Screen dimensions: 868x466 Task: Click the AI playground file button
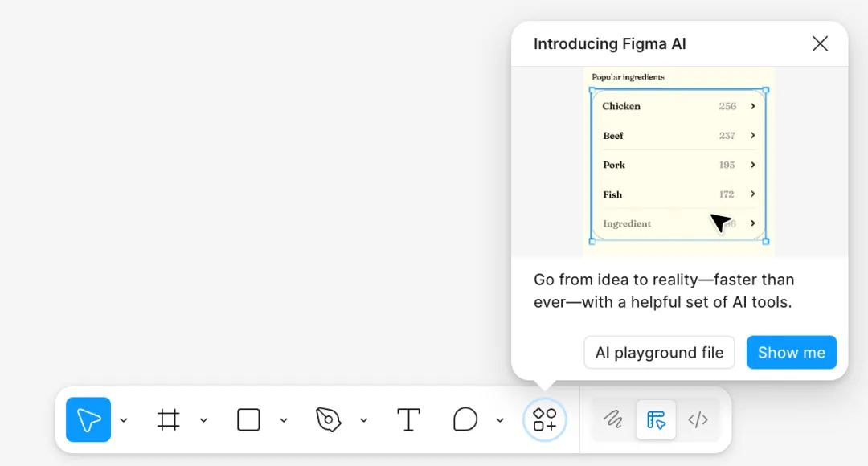pyautogui.click(x=659, y=353)
